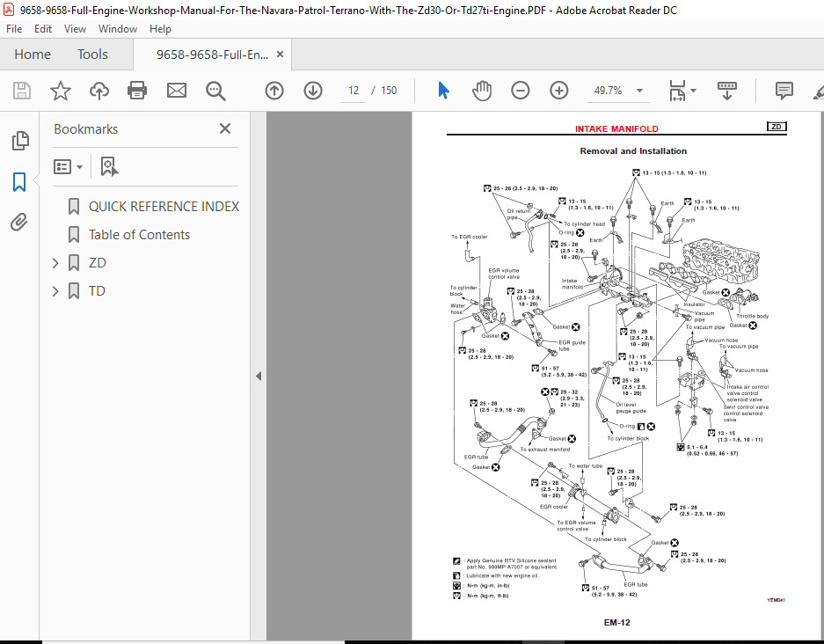Open the Attachments paperclip panel
The image size is (824, 644).
(19, 223)
